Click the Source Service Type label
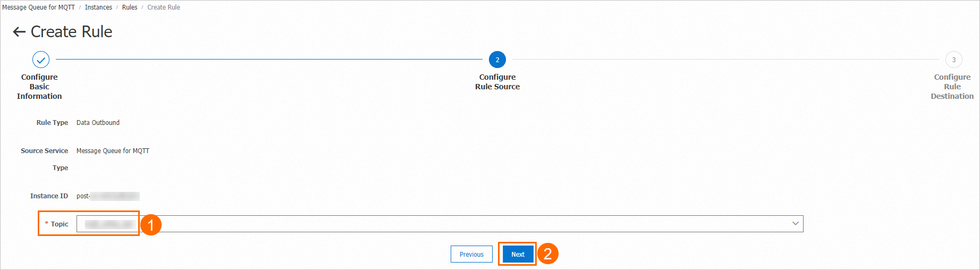The image size is (980, 270). [45, 159]
